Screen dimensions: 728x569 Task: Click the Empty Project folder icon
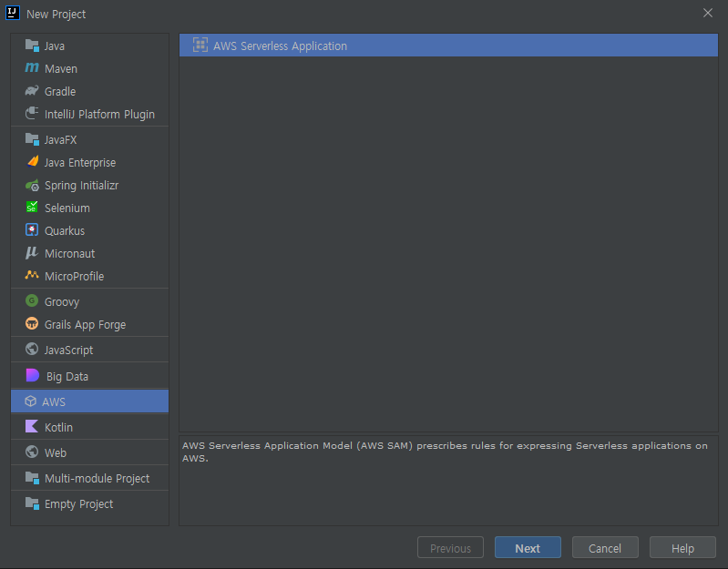point(32,503)
